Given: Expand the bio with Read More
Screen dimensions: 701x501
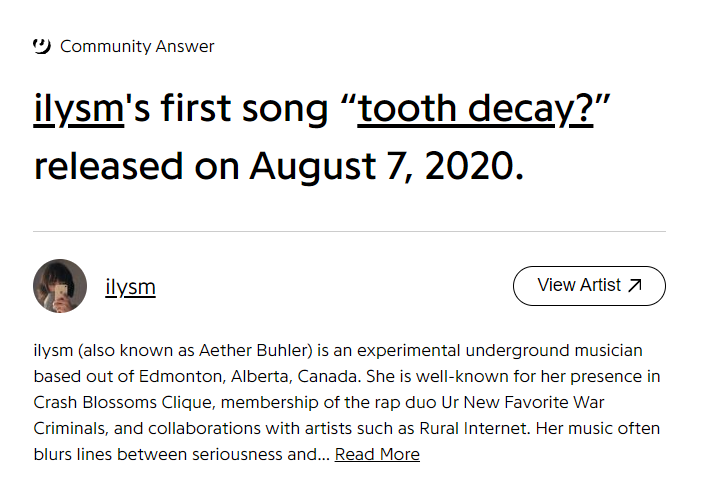Looking at the screenshot, I should pyautogui.click(x=377, y=454).
